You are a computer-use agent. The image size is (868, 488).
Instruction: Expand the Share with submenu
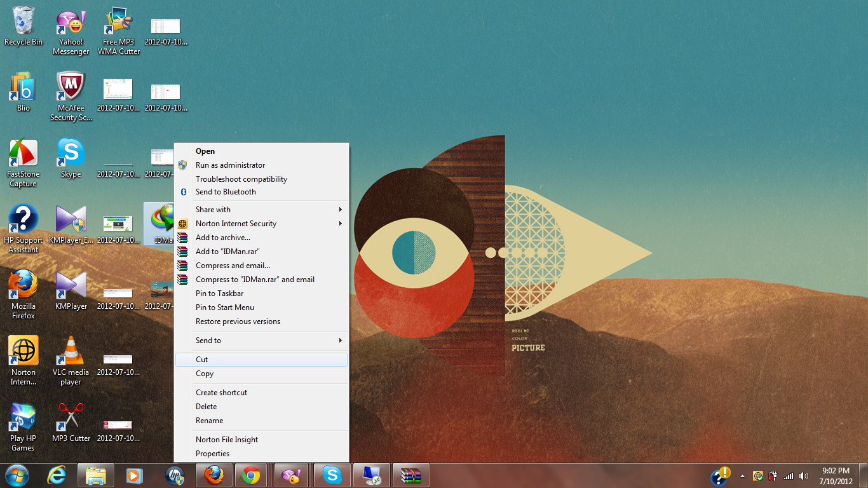point(262,210)
